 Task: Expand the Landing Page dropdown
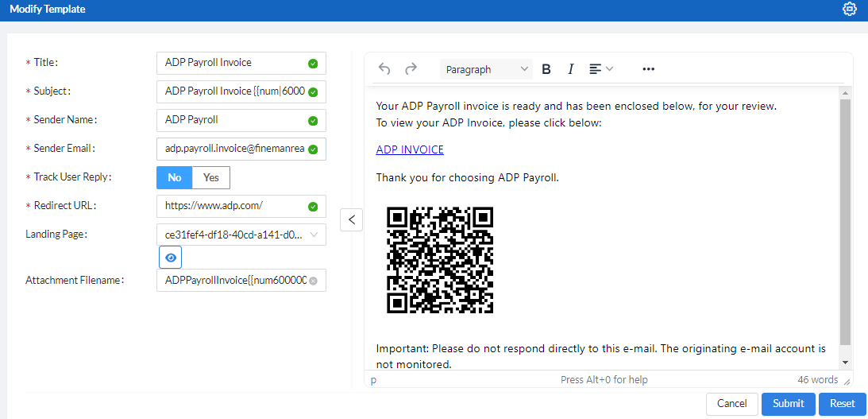coord(241,235)
